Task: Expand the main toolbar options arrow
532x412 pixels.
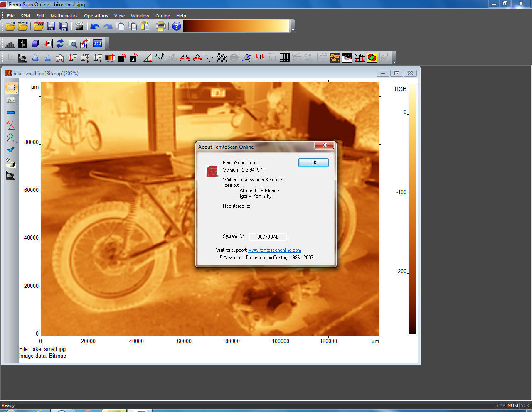Action: click(293, 30)
